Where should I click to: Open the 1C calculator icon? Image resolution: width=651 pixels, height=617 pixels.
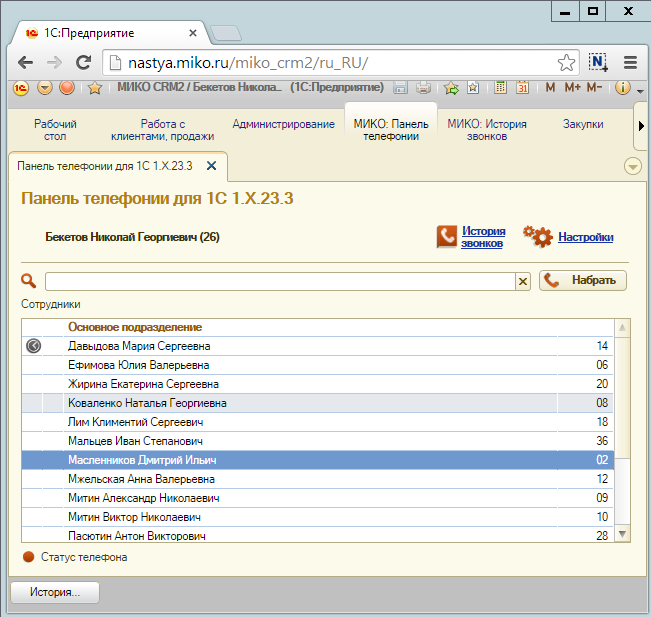click(x=501, y=88)
